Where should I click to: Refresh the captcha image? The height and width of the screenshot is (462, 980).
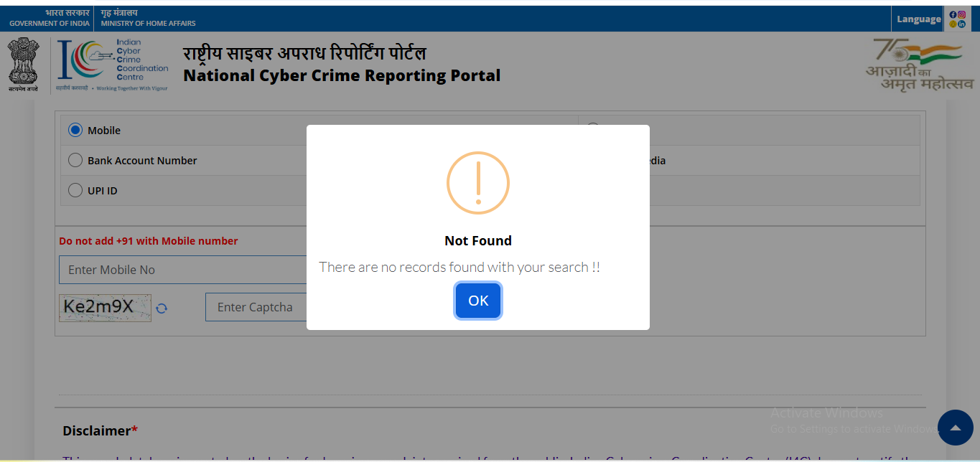click(x=162, y=308)
